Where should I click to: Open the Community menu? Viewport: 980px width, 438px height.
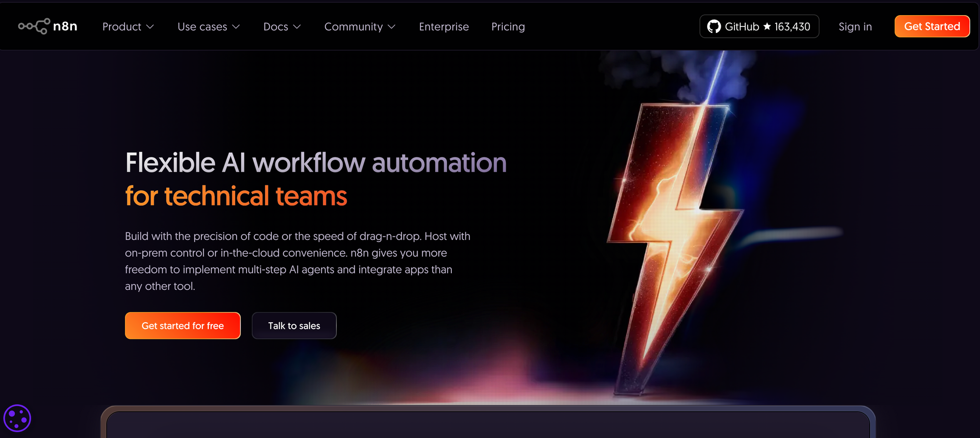(x=359, y=27)
